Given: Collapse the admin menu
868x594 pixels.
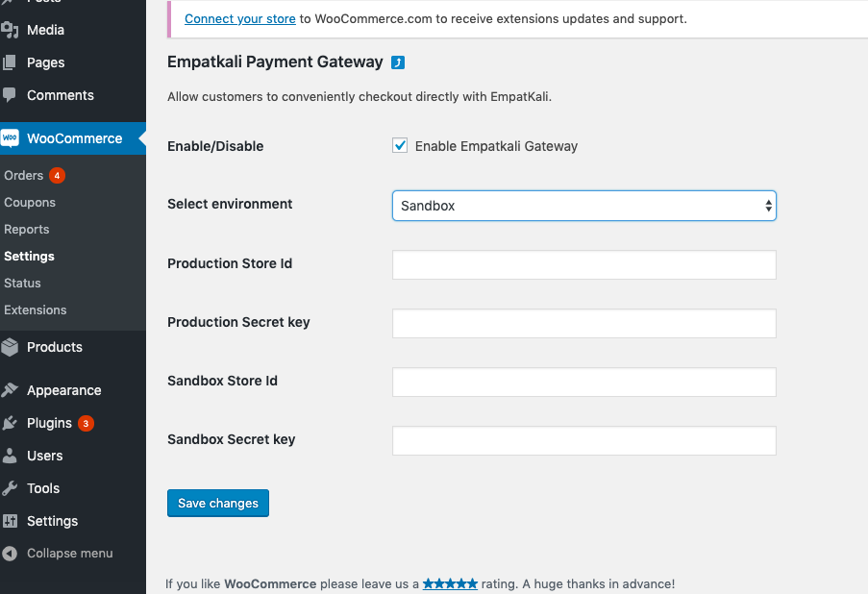Looking at the screenshot, I should (x=58, y=553).
